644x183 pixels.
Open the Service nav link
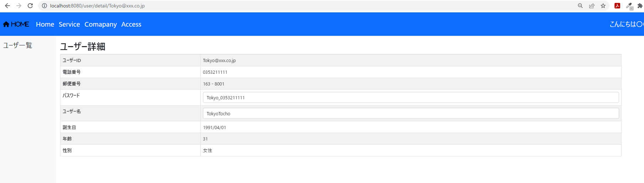point(69,24)
